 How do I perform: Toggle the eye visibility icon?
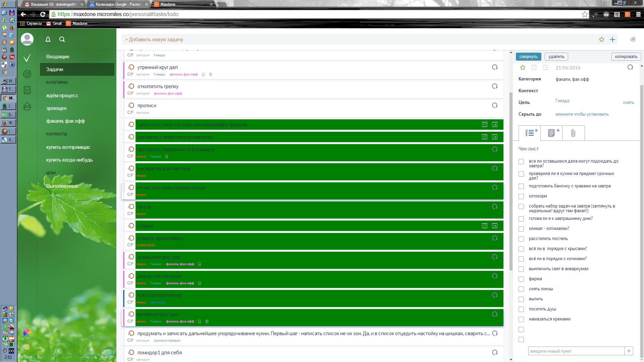[x=633, y=40]
